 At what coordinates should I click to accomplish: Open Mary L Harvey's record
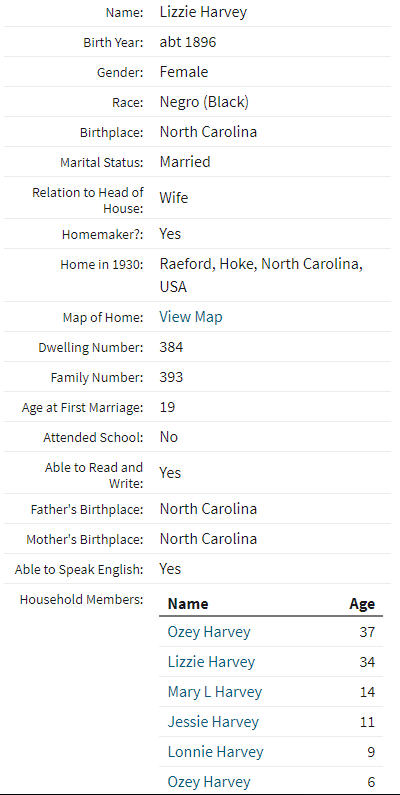[215, 692]
